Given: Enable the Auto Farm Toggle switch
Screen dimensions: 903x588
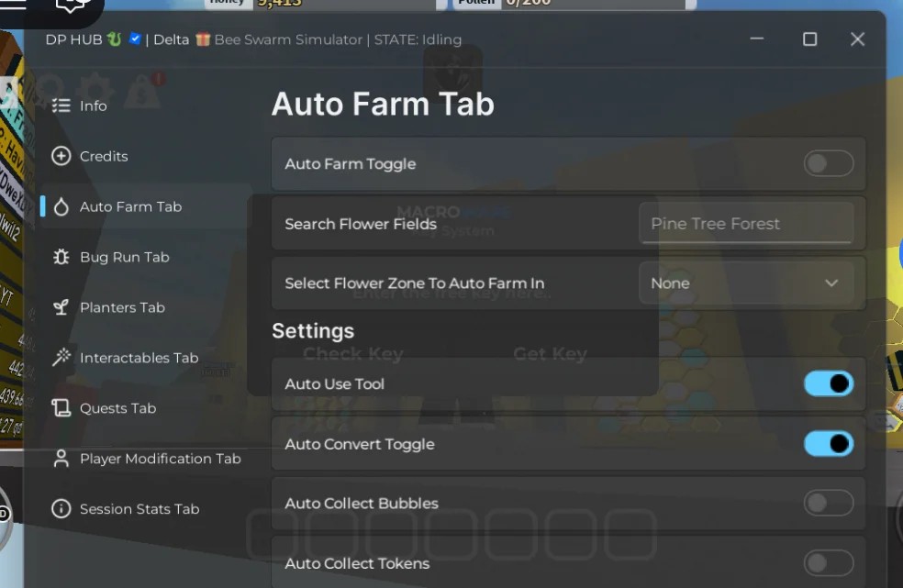Looking at the screenshot, I should 828,163.
